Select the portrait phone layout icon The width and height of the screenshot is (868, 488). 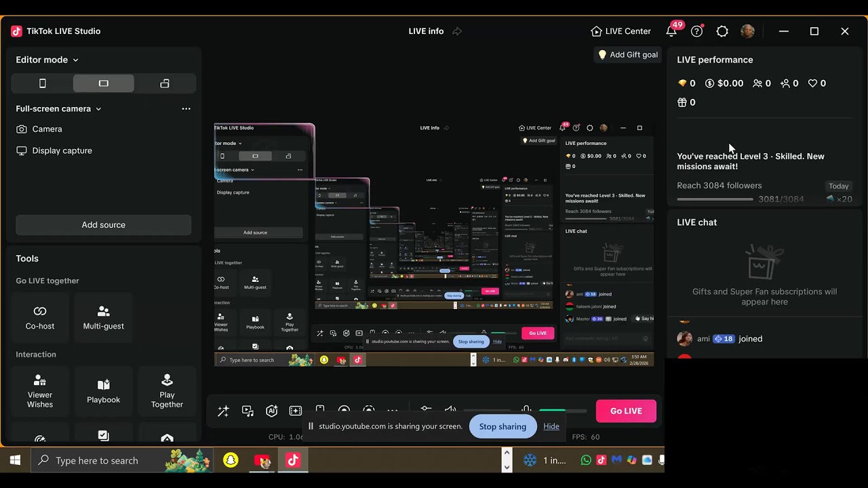click(x=43, y=83)
